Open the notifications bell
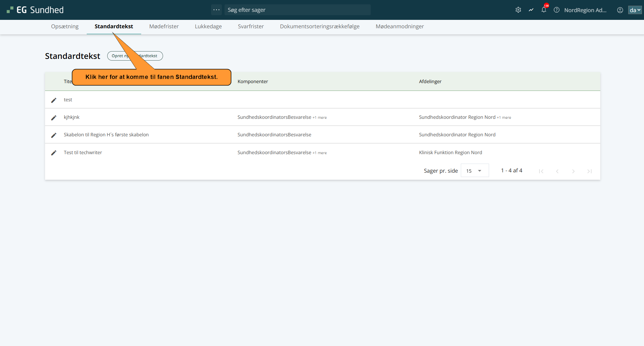644x346 pixels. pos(544,10)
